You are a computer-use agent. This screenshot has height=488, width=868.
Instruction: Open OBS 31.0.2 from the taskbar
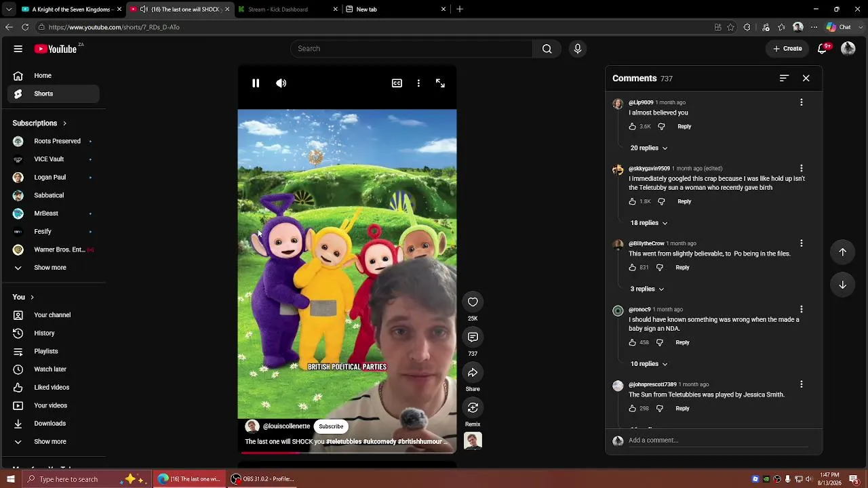point(263,479)
